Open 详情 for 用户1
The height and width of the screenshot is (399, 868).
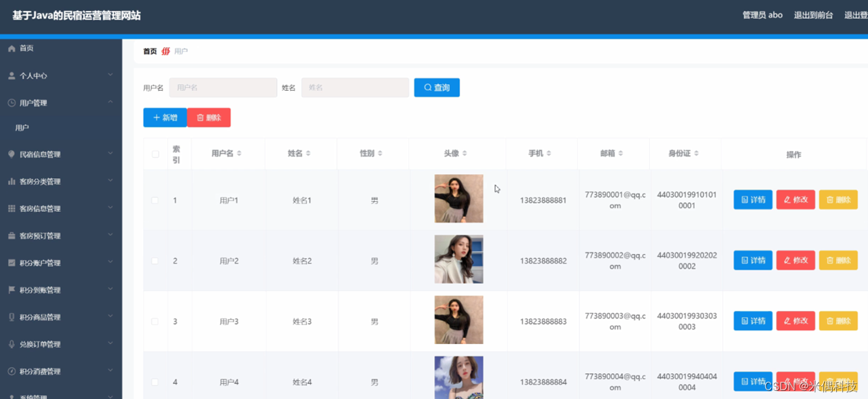(x=753, y=200)
